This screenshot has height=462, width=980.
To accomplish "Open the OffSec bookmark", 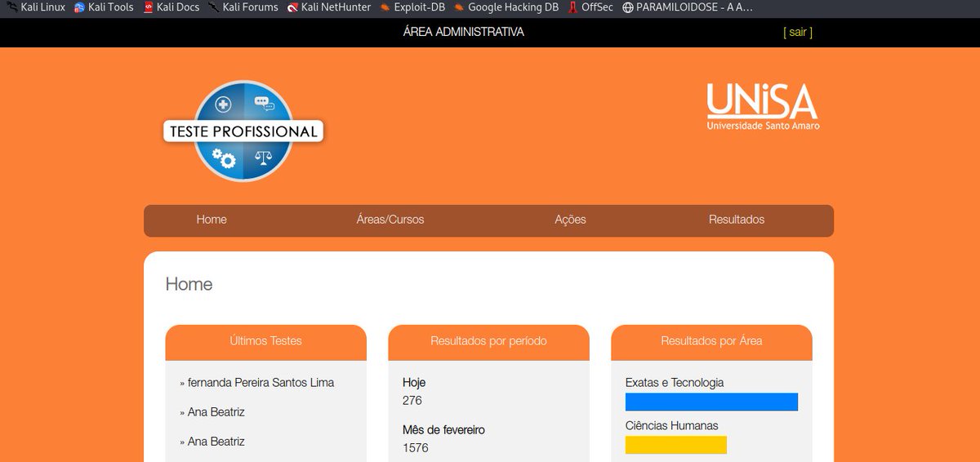I will click(x=590, y=7).
